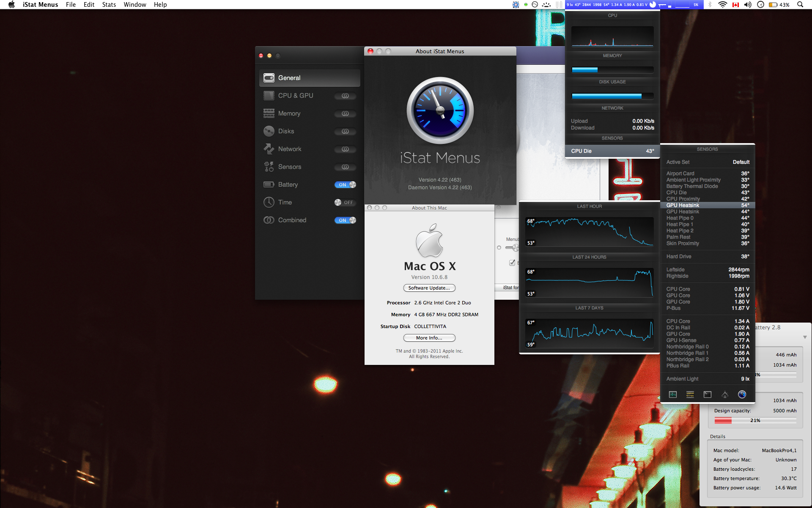Viewport: 812px width, 508px height.
Task: Open iStat Menus application menu
Action: [41, 5]
